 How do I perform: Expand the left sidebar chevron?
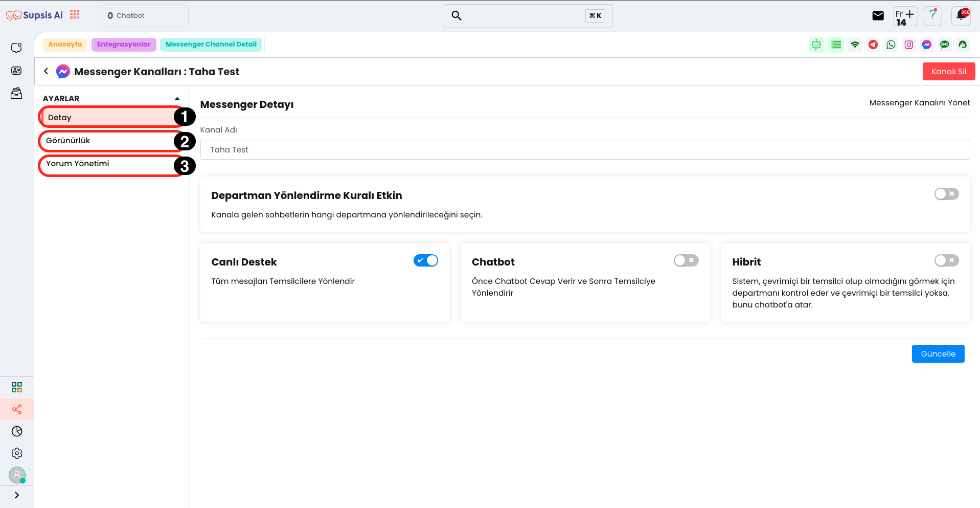tap(17, 495)
